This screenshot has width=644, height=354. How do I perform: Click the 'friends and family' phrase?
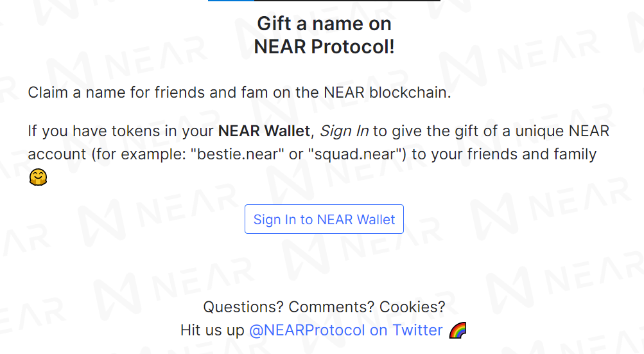pos(532,154)
